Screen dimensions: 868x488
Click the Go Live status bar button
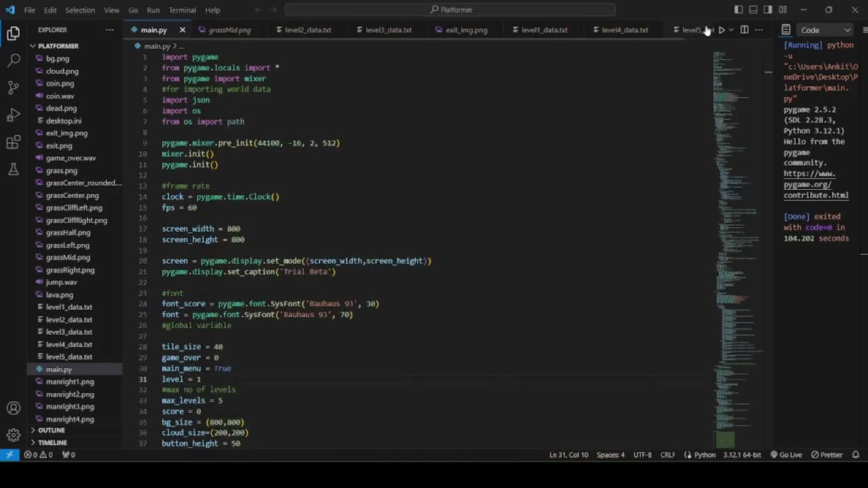(786, 455)
